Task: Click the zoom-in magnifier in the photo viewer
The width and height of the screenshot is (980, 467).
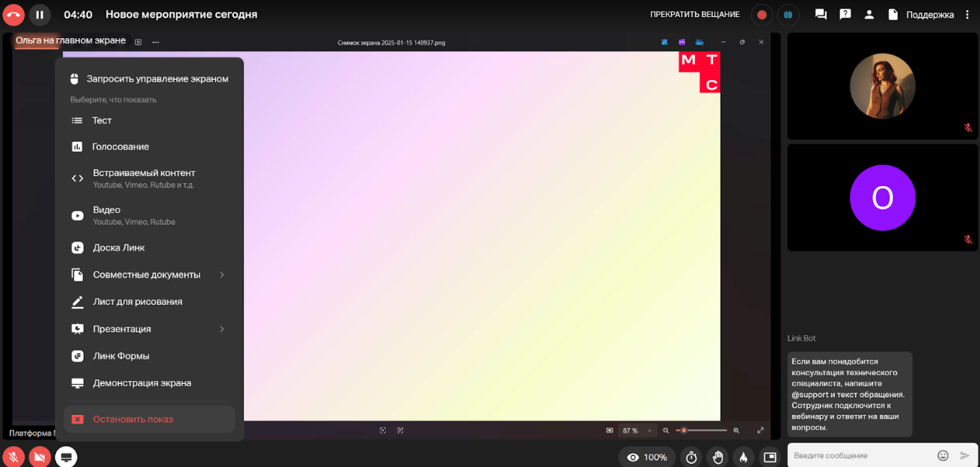Action: [736, 430]
